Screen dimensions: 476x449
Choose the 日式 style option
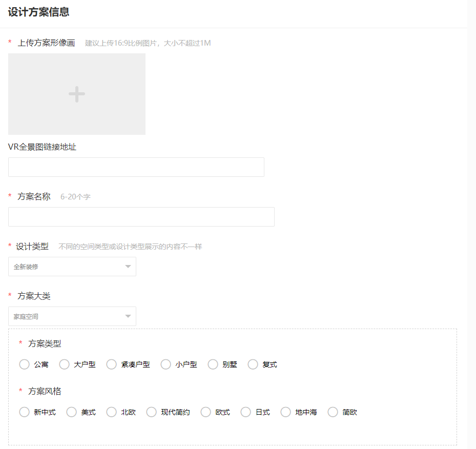(246, 412)
